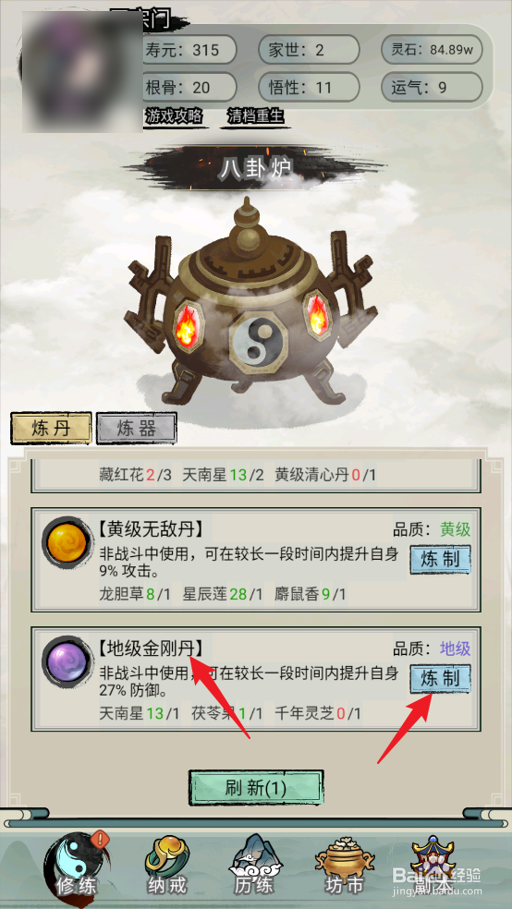
Task: Click 炼制 for 地级金刚丹
Action: 440,678
